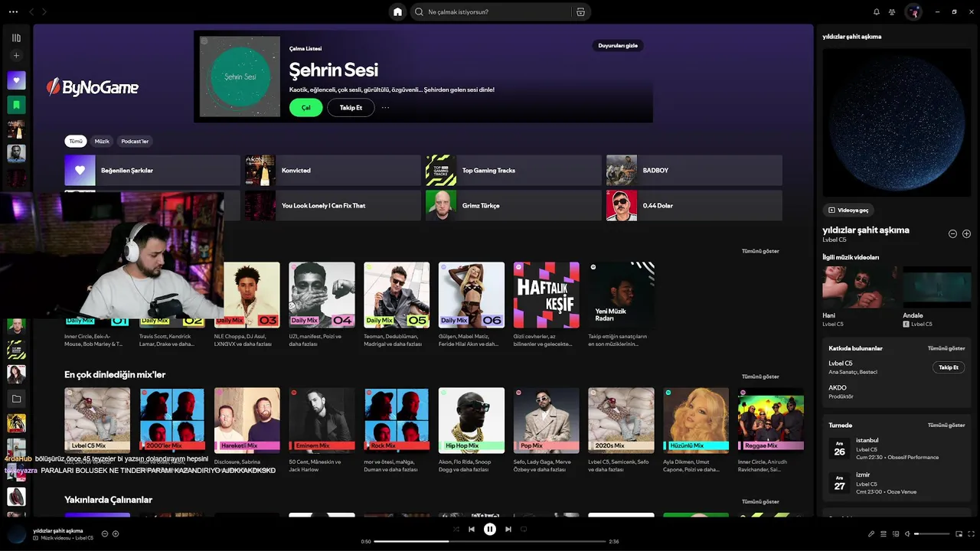Adjust the volume slider
Screen dimensions: 980x551
(x=933, y=533)
